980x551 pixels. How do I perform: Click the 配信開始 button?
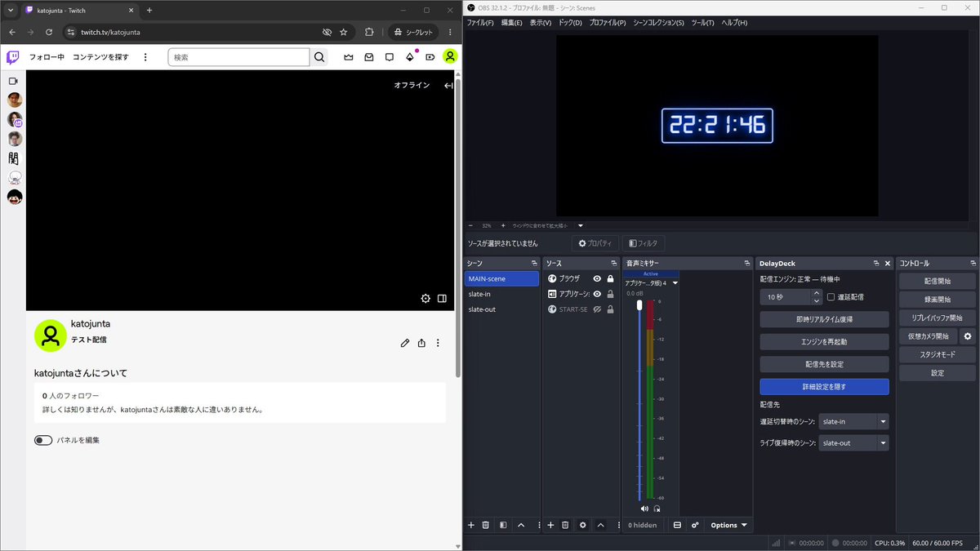click(938, 281)
